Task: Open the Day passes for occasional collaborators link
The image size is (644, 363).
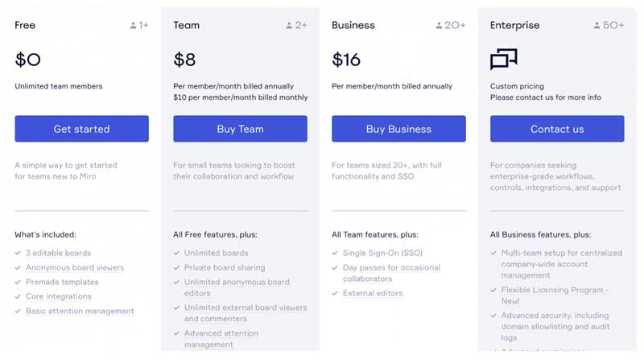Action: tap(391, 273)
